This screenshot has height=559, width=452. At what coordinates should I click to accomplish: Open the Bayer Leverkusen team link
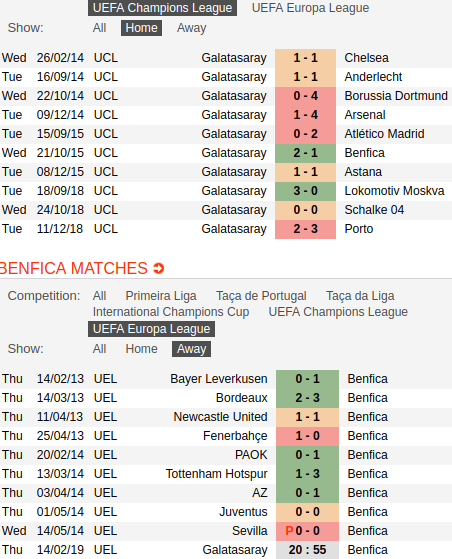219,379
